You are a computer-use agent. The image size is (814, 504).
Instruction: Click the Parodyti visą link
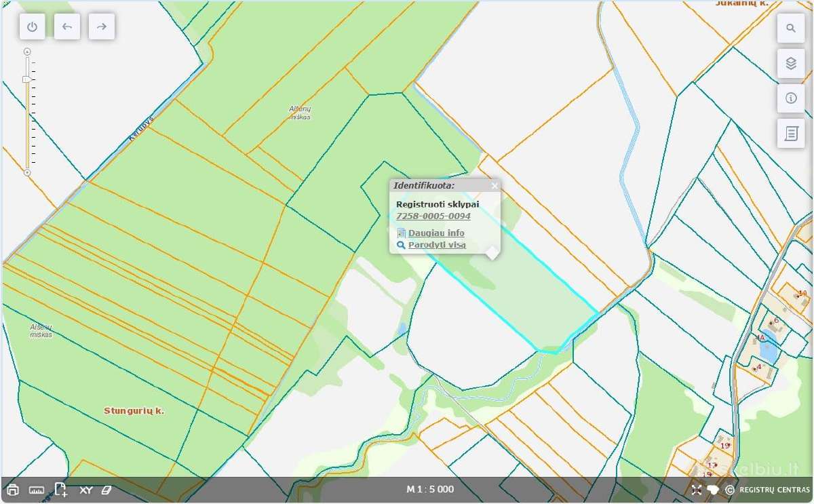coord(437,245)
